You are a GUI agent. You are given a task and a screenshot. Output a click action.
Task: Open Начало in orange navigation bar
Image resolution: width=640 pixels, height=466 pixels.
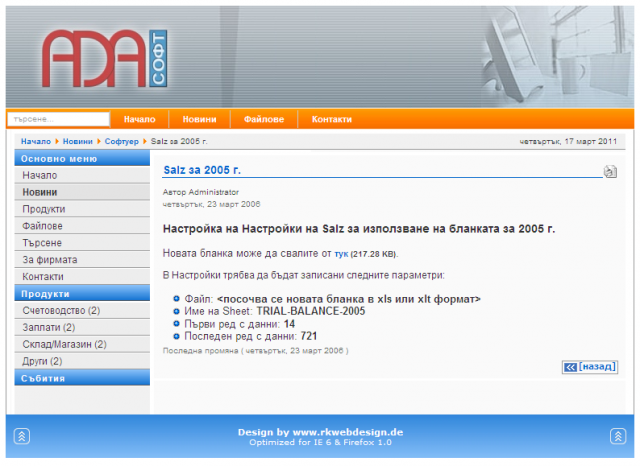point(140,119)
